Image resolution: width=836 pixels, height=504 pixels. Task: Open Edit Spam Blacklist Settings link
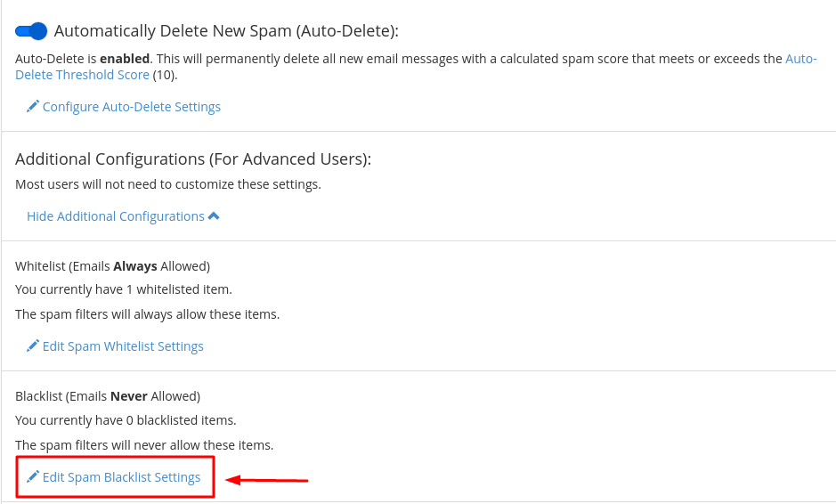coord(121,477)
